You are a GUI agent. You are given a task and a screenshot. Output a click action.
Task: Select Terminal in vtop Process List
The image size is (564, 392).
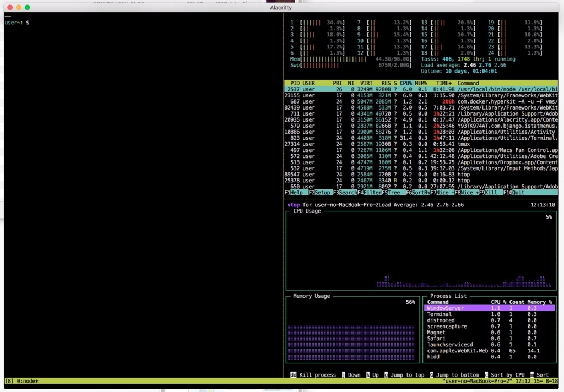(489, 314)
